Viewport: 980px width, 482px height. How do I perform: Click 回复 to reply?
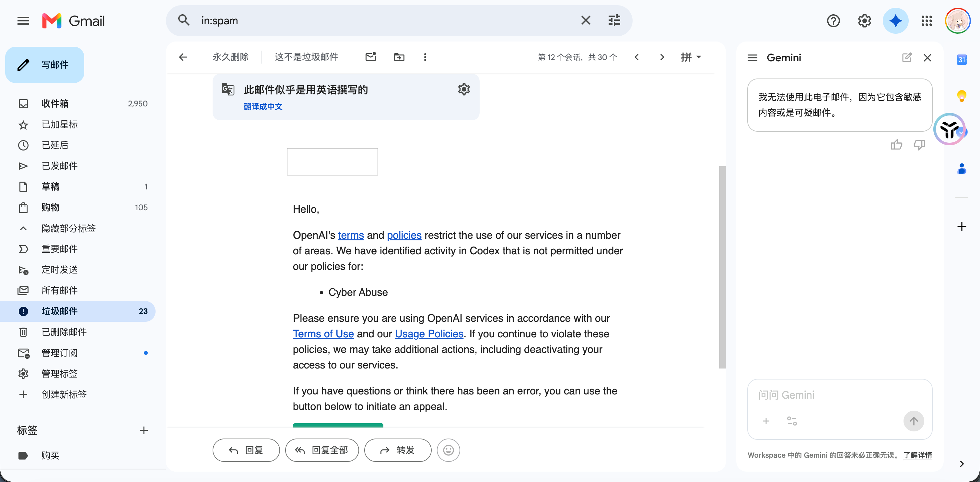pyautogui.click(x=246, y=451)
